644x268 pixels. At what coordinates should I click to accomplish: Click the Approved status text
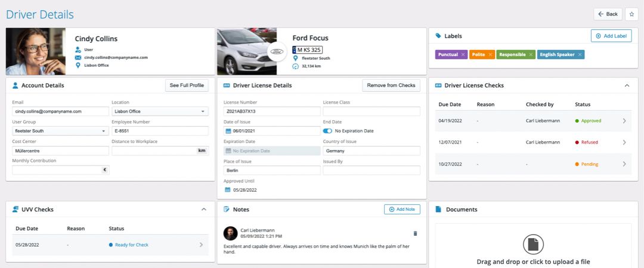click(x=591, y=121)
